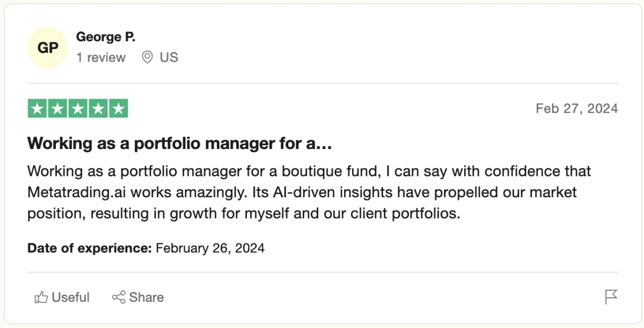This screenshot has width=644, height=328.
Task: Click the first green rating star
Action: 37,109
